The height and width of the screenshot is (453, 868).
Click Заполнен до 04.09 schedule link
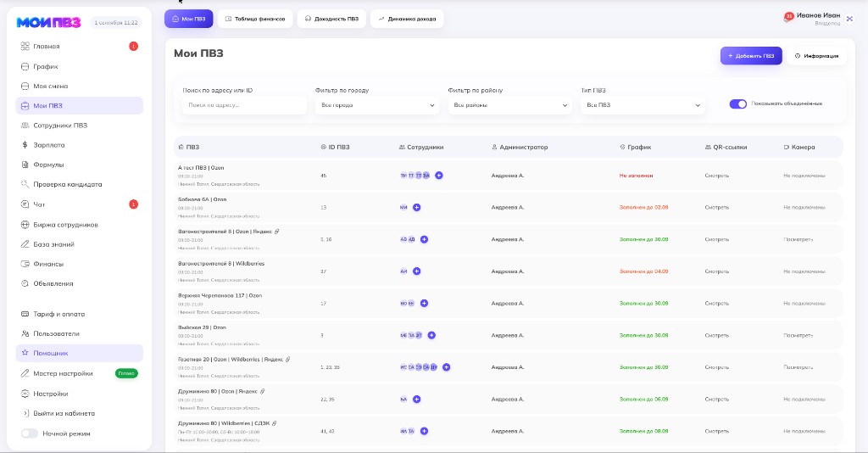(644, 271)
